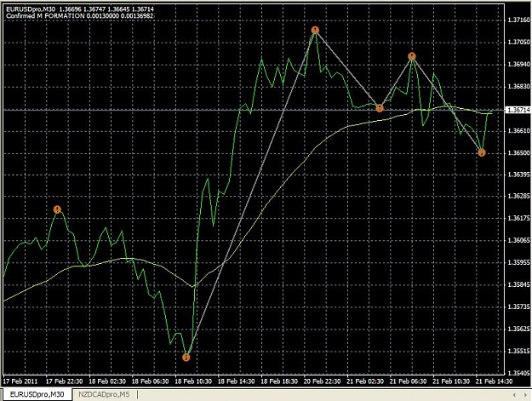This screenshot has height=401, width=532.
Task: Click the right tab-scroll arrow
Action: pos(525,394)
